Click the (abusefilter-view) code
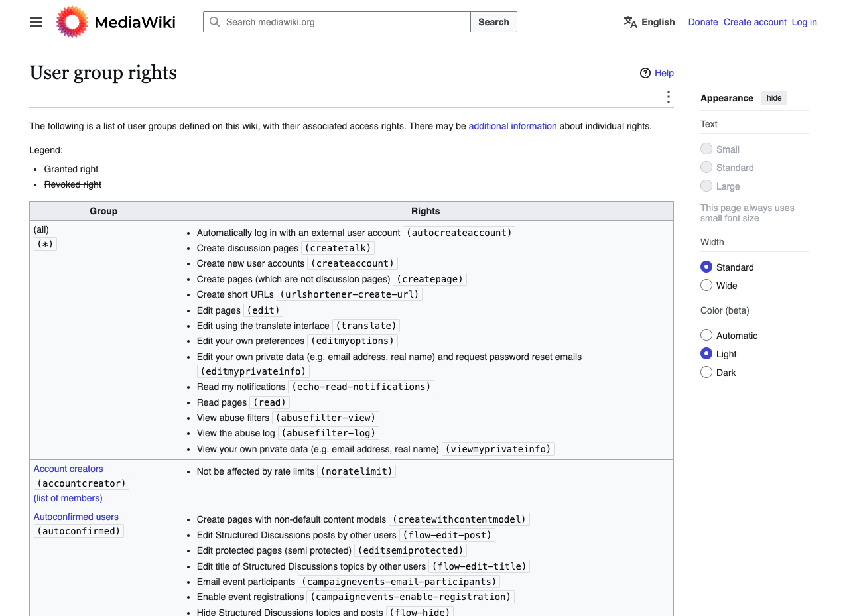Image resolution: width=849 pixels, height=616 pixels. (326, 418)
